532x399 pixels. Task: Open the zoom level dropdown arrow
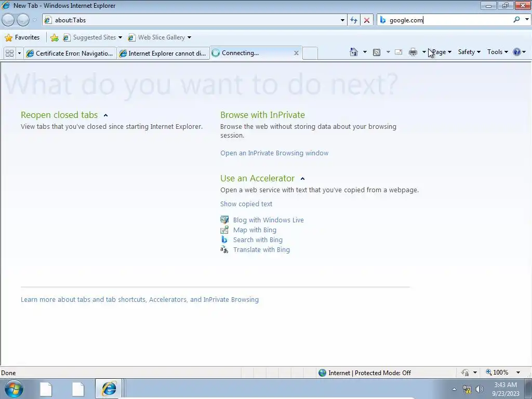(518, 373)
